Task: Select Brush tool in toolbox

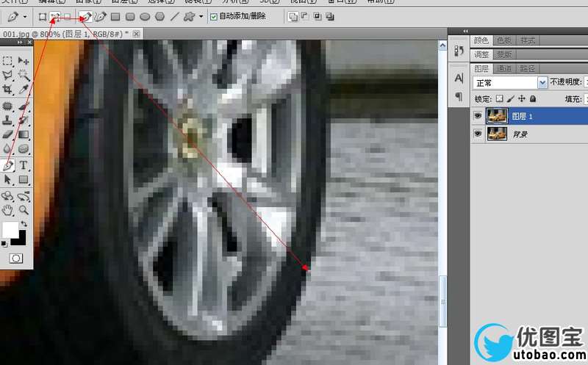Action: [24, 106]
